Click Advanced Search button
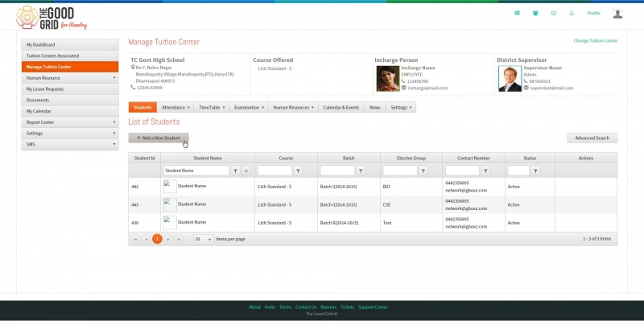The width and height of the screenshot is (644, 321). pos(592,138)
